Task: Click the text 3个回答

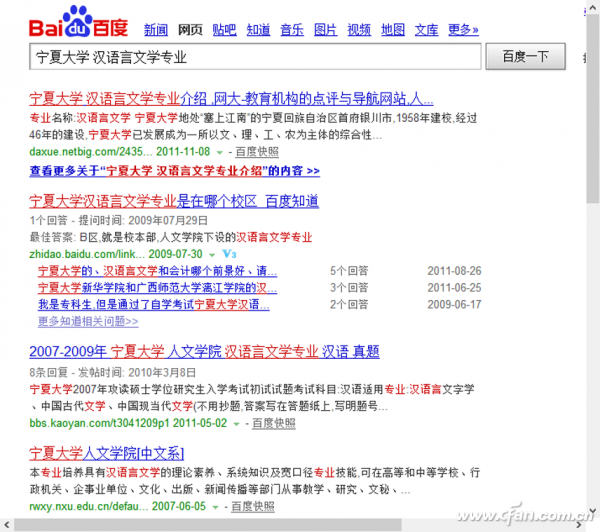Action: point(349,288)
